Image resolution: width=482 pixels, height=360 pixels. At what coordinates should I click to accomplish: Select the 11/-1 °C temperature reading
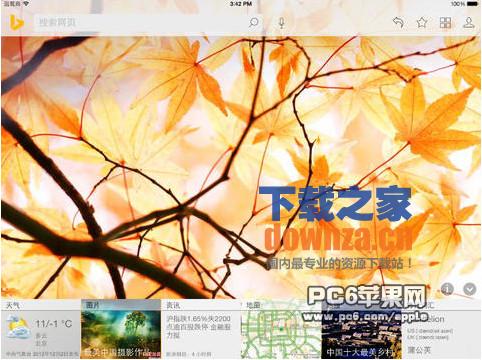pyautogui.click(x=54, y=324)
